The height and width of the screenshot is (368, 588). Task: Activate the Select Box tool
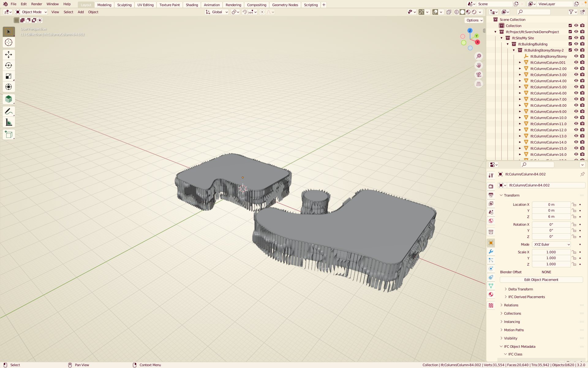pyautogui.click(x=9, y=32)
